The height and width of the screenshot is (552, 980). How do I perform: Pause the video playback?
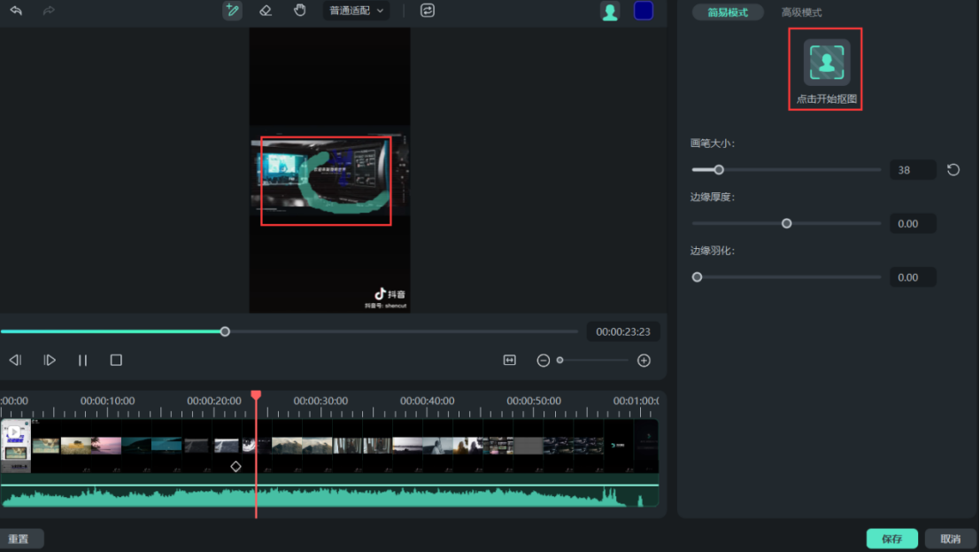(x=82, y=361)
